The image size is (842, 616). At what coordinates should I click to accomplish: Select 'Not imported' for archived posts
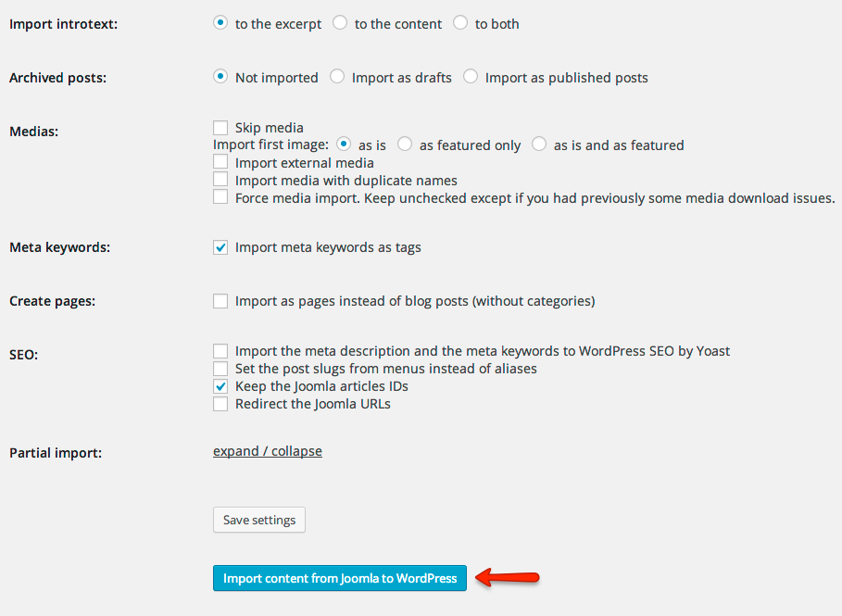(220, 77)
